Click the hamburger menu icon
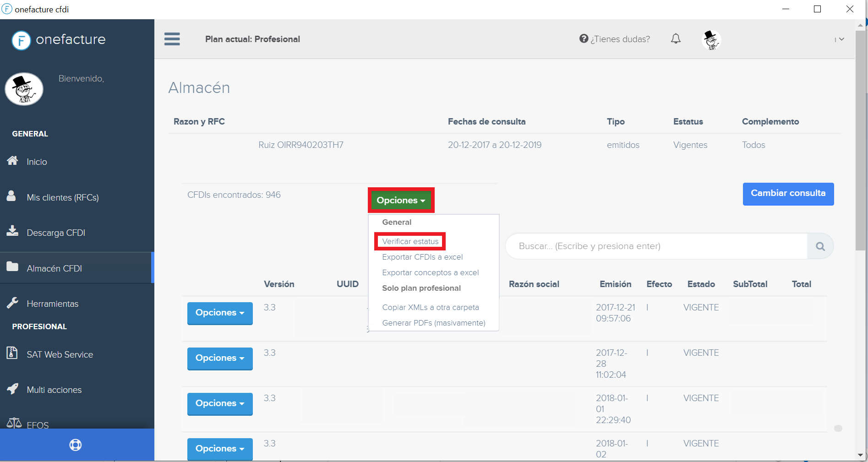The image size is (868, 462). [x=172, y=39]
